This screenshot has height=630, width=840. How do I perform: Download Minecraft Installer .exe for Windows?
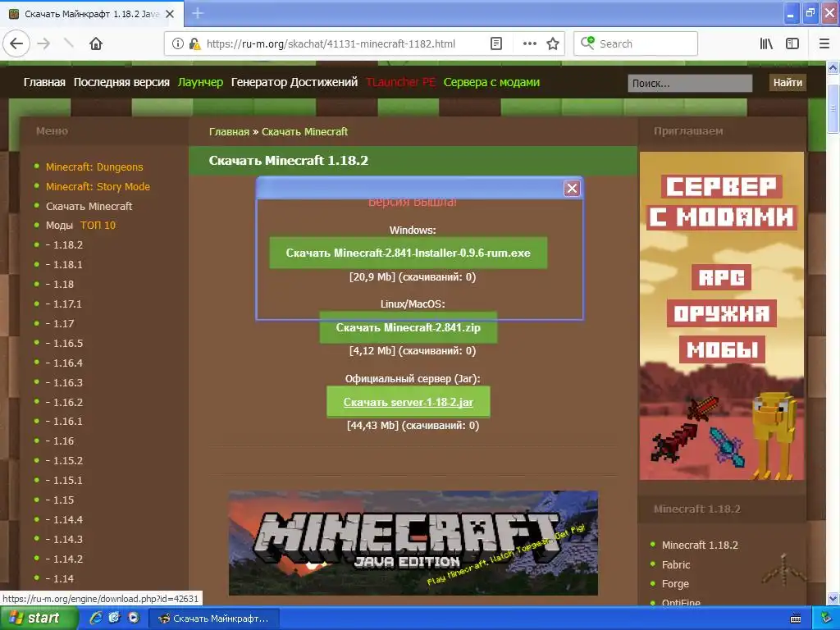click(409, 253)
